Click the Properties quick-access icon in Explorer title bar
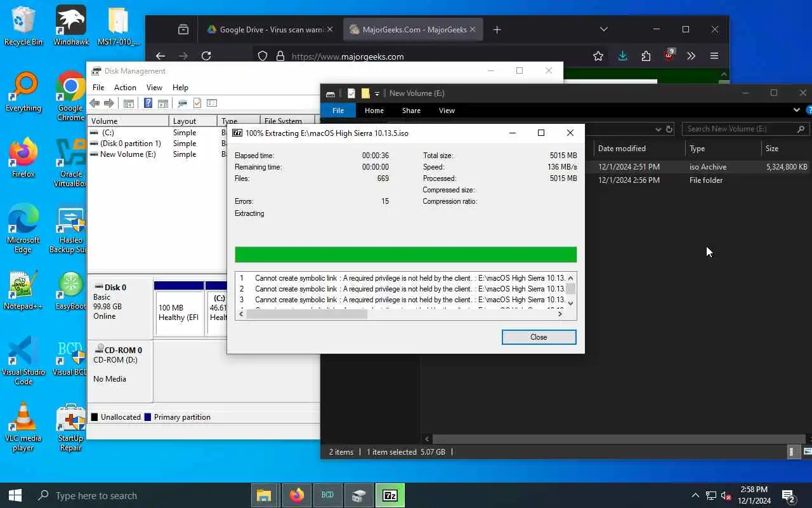The image size is (812, 508). pos(351,93)
